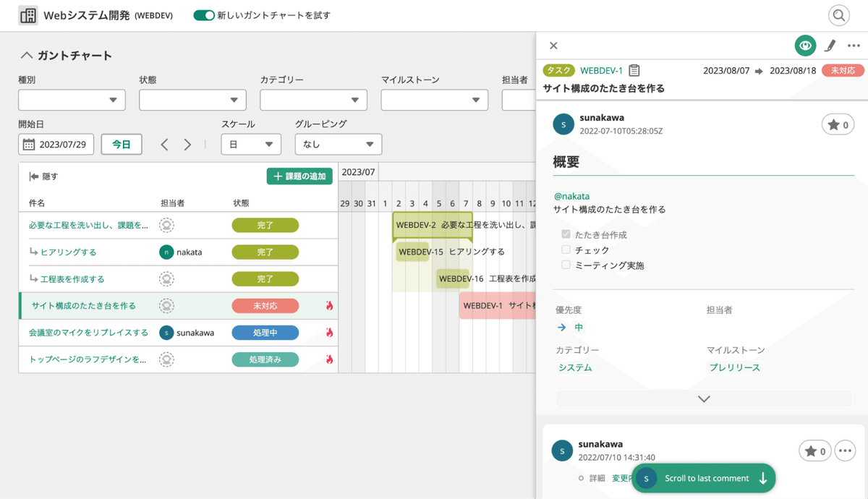The image size is (868, 499).
Task: Open the menu on sunakawa's comment
Action: 845,451
